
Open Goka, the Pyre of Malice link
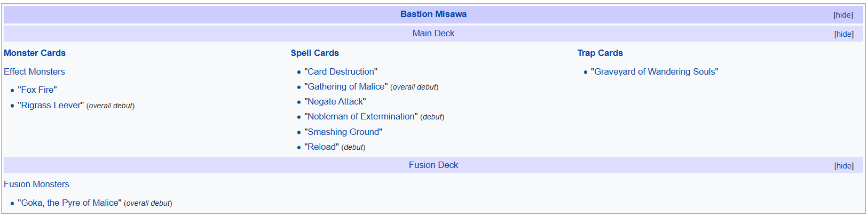pos(69,203)
